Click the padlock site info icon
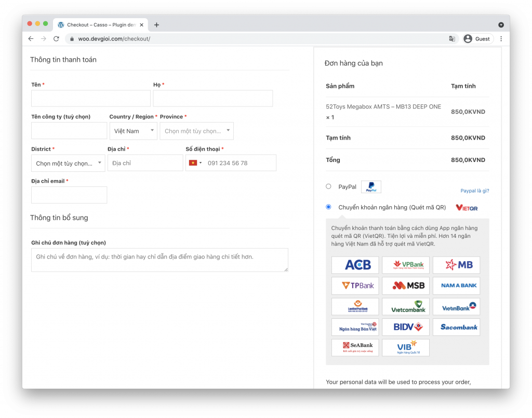 72,39
